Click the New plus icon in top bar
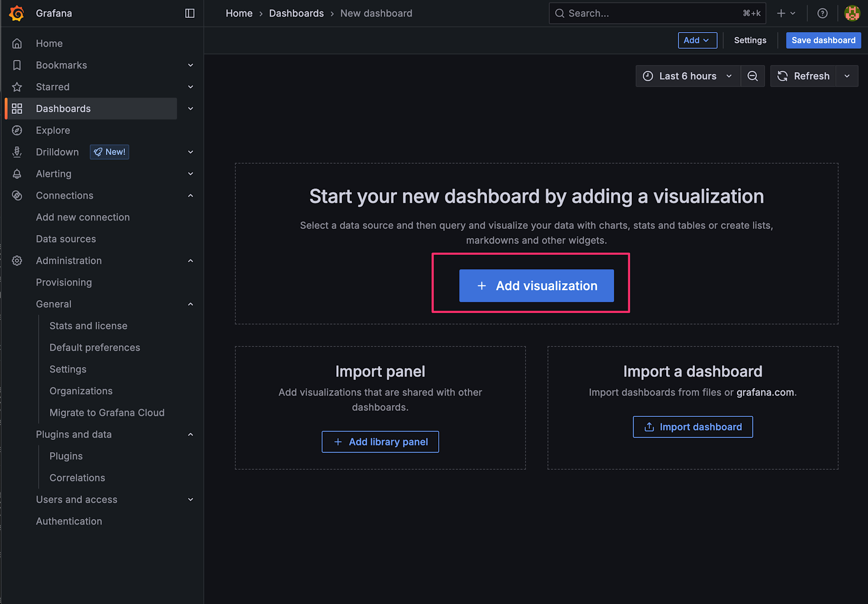This screenshot has width=868, height=604. pyautogui.click(x=781, y=13)
